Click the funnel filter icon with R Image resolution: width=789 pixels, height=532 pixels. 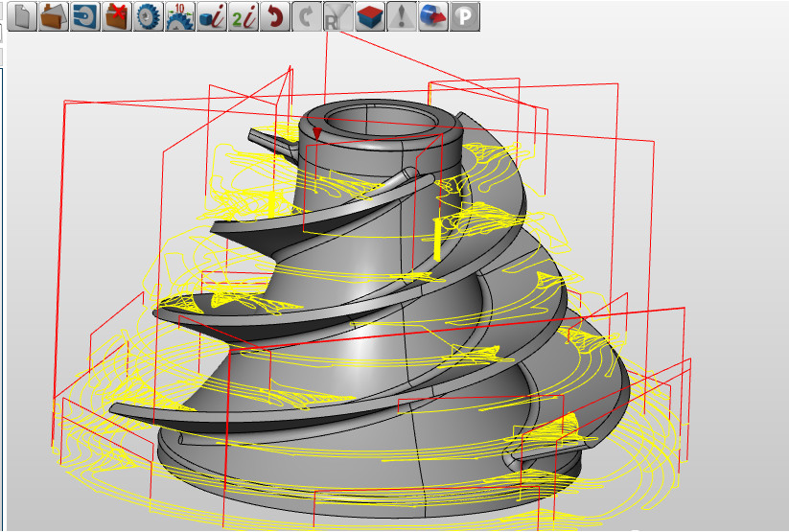[x=337, y=16]
